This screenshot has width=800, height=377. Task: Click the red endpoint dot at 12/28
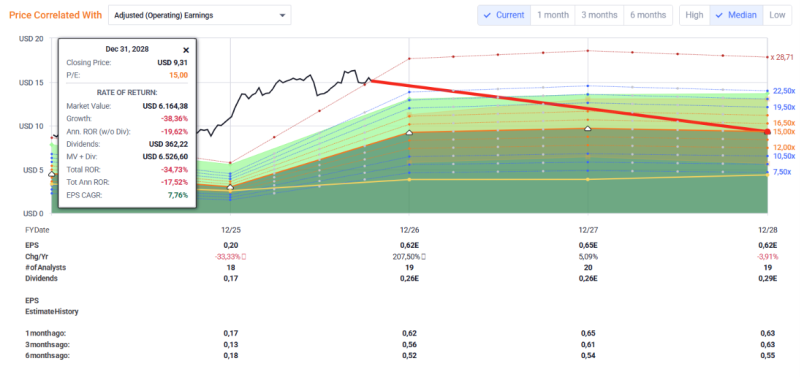767,132
